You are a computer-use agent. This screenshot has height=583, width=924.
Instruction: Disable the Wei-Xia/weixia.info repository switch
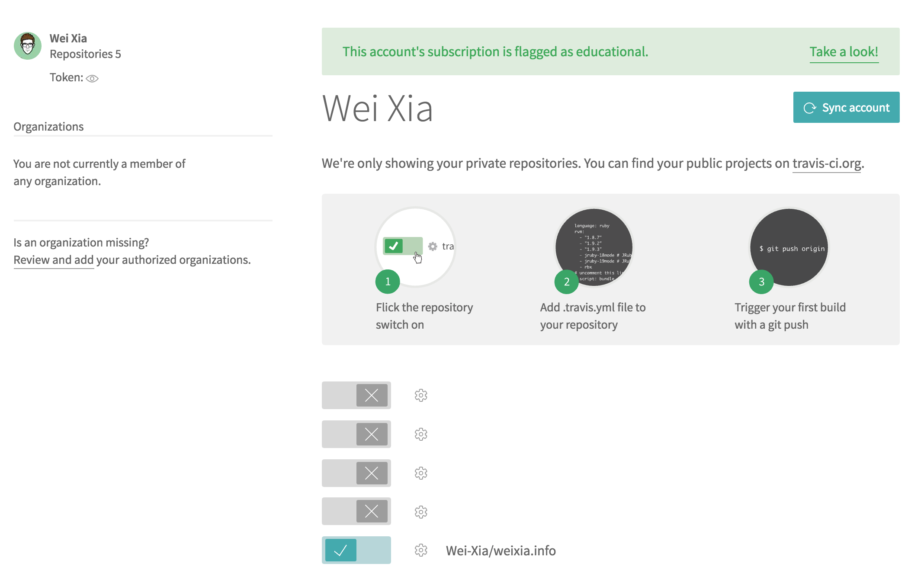pos(356,550)
